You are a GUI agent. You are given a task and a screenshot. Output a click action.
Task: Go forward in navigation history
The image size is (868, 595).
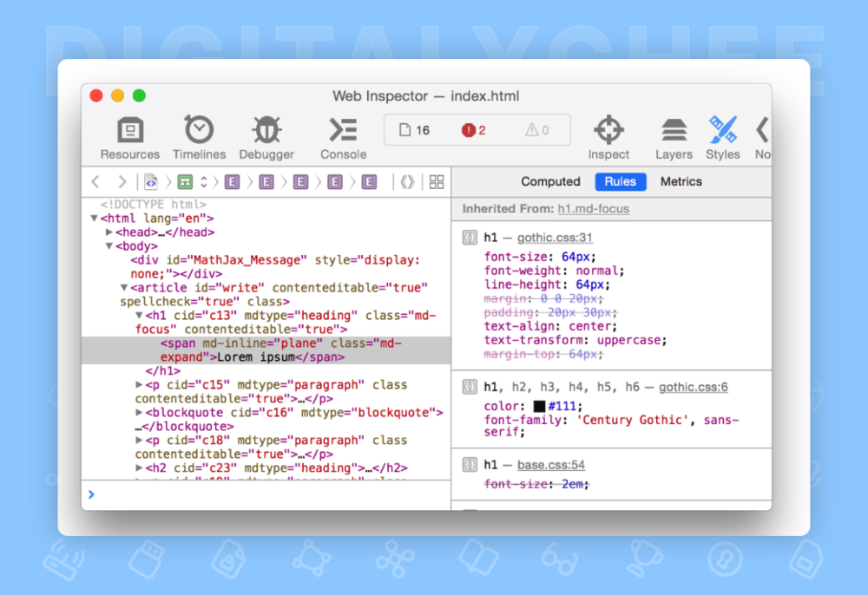(122, 181)
